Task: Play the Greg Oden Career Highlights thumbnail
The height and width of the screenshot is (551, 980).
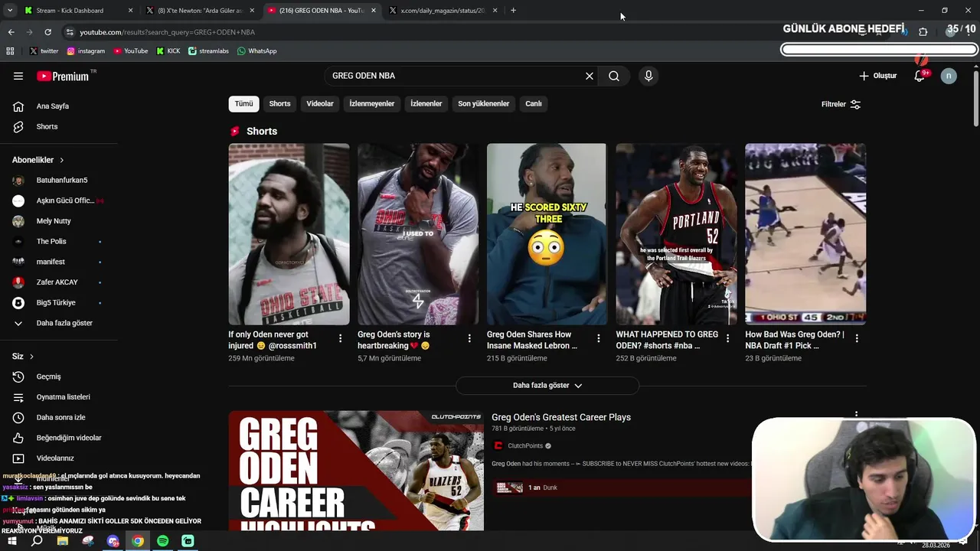Action: [x=356, y=471]
